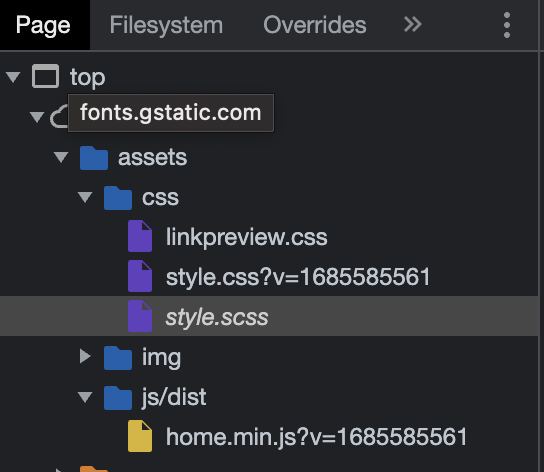The width and height of the screenshot is (544, 472).
Task: Click the style.scss file icon
Action: (x=140, y=316)
